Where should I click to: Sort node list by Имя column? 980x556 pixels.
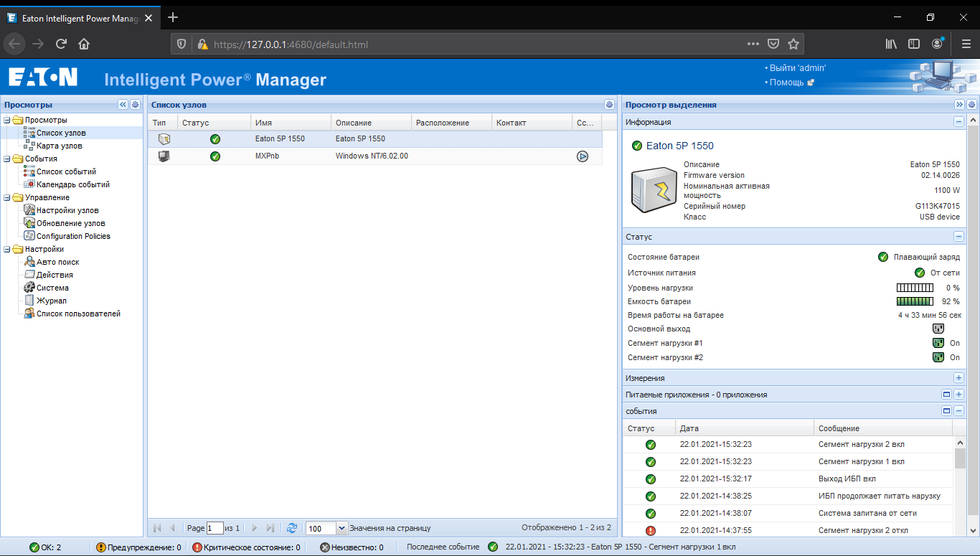click(x=291, y=123)
